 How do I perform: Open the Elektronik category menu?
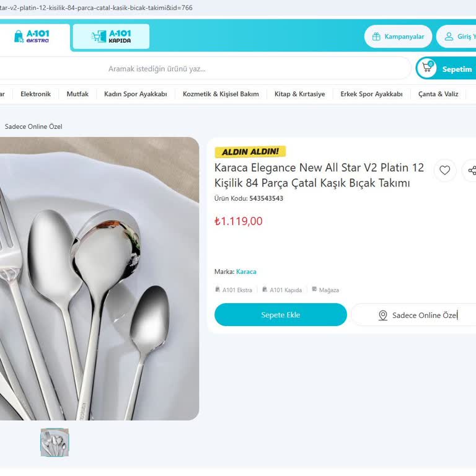(35, 94)
